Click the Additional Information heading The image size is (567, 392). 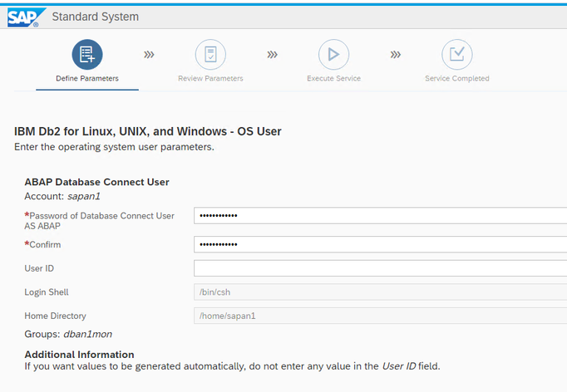point(79,355)
